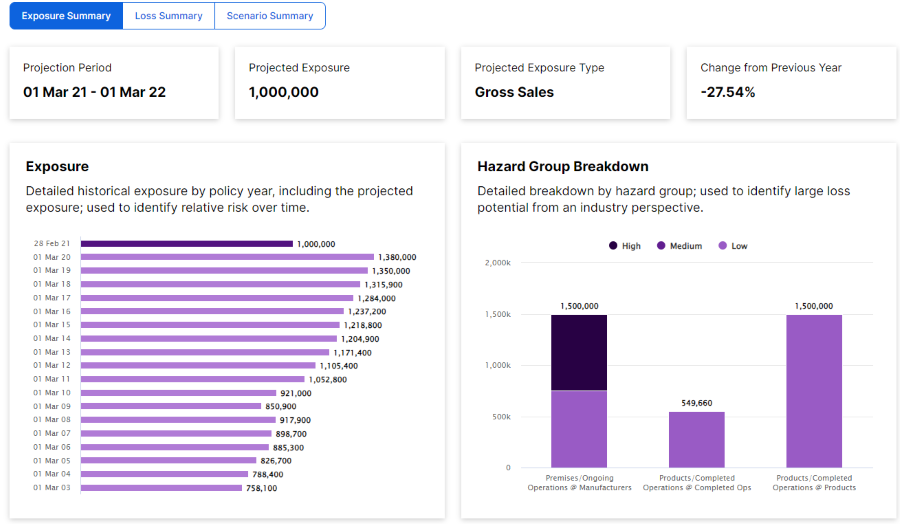Toggle the Medium legend entry
The height and width of the screenshot is (524, 900).
tap(679, 246)
